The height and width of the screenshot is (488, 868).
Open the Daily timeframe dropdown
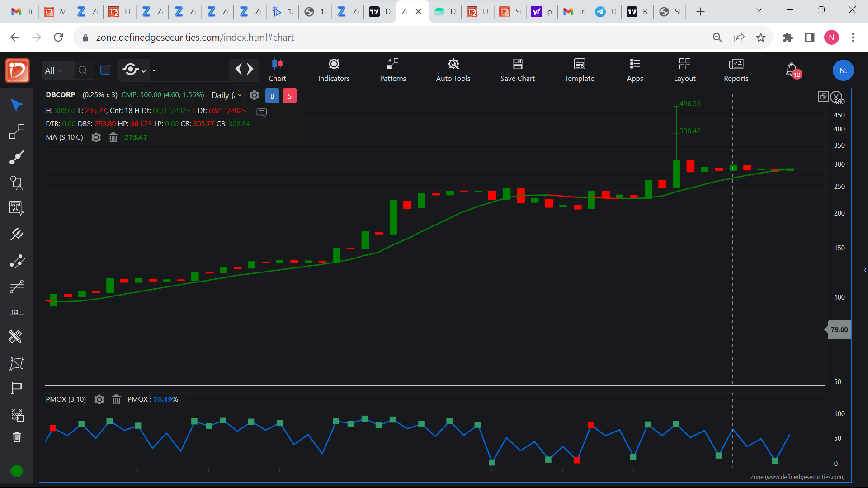point(226,95)
